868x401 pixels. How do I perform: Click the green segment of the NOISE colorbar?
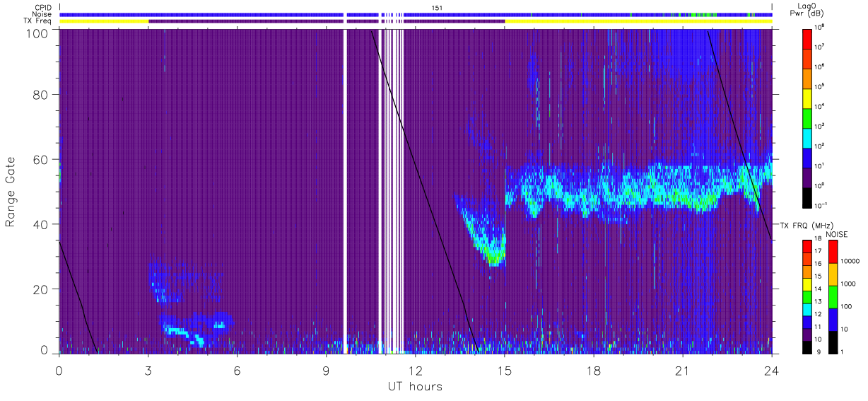point(833,296)
